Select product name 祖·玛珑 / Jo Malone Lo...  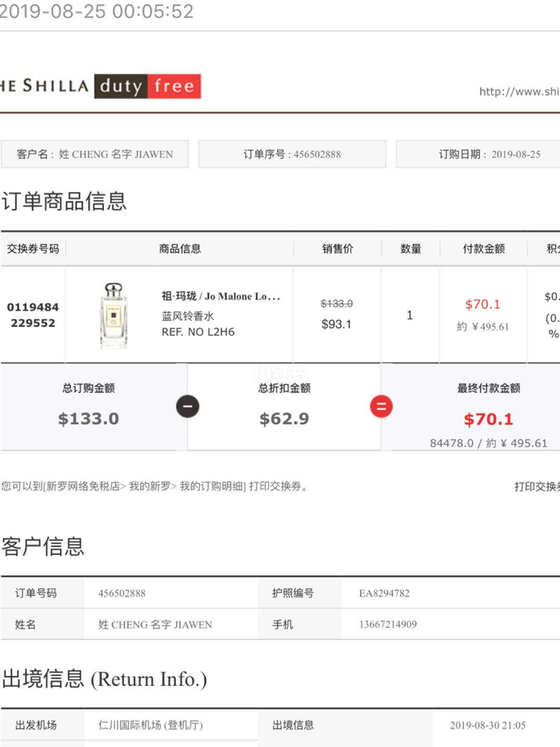click(x=221, y=296)
